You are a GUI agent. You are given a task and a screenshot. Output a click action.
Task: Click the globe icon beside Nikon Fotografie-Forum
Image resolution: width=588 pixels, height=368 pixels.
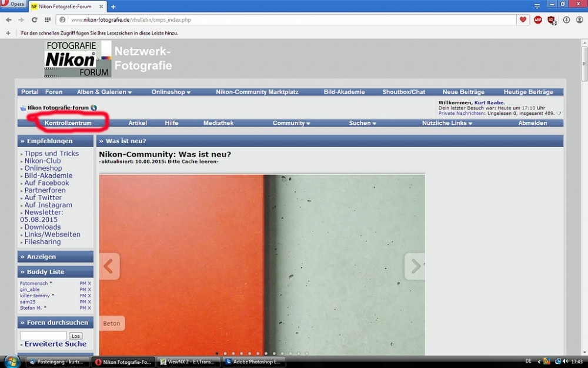point(93,108)
